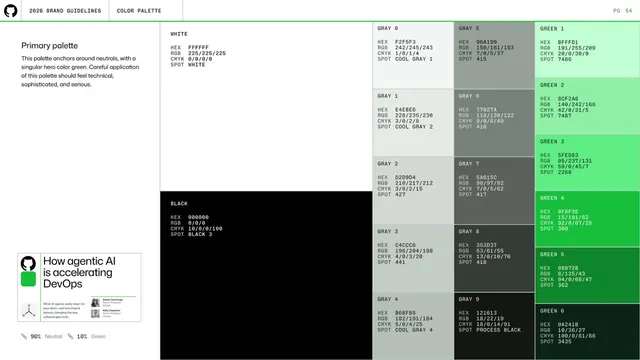This screenshot has height=360, width=640.
Task: Click the Primary palette heading
Action: pos(49,46)
